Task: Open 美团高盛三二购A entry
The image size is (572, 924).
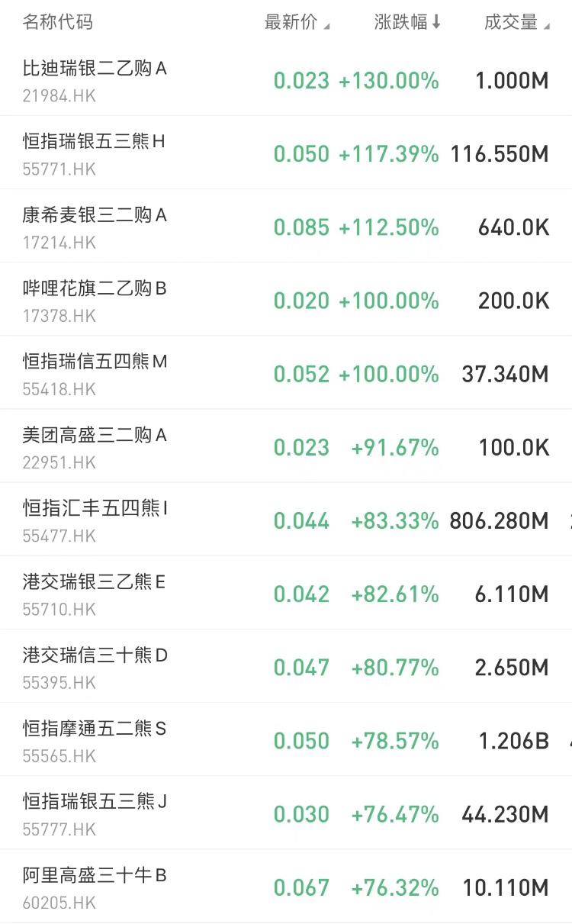Action: tap(95, 436)
